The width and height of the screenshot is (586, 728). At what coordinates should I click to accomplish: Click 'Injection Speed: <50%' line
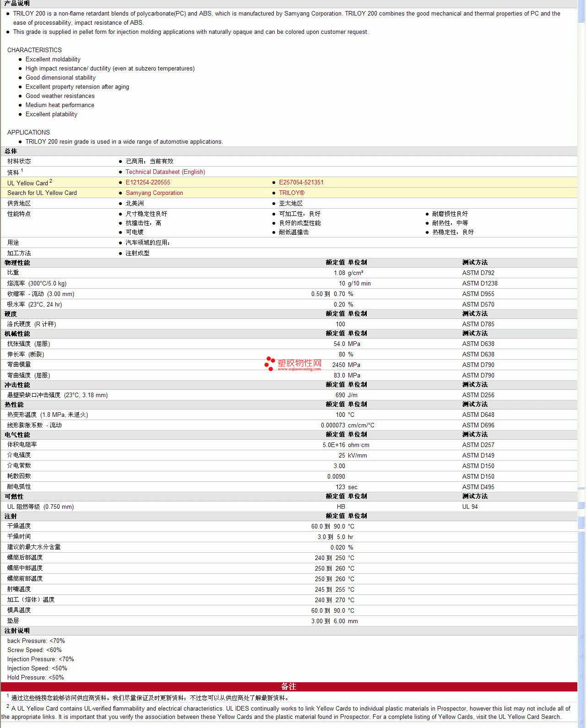coord(37,669)
